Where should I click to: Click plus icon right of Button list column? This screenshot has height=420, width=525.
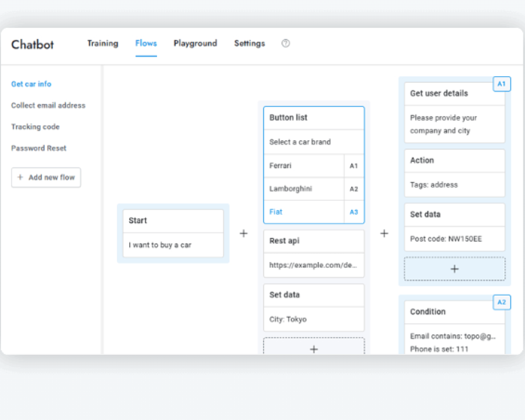[x=384, y=234]
